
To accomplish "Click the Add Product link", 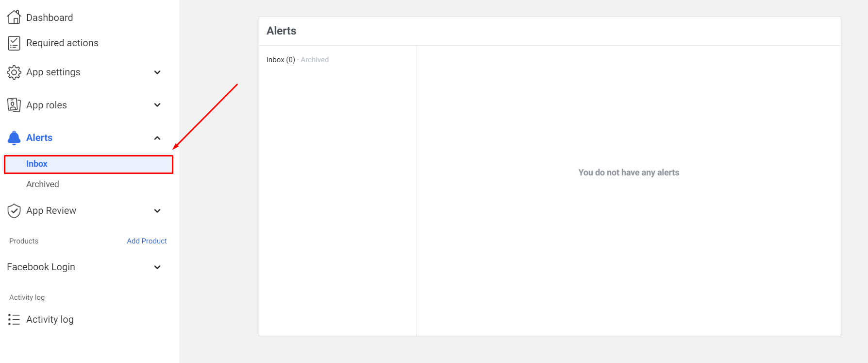I will (147, 241).
